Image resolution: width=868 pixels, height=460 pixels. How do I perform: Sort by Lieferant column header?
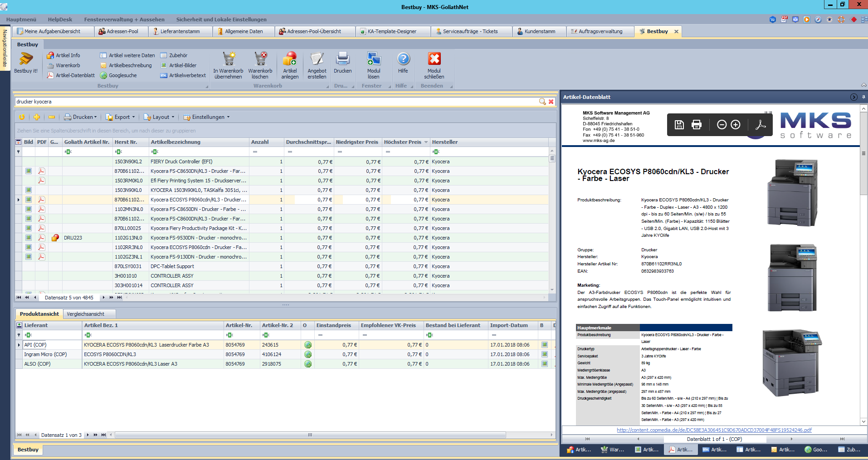tap(53, 325)
